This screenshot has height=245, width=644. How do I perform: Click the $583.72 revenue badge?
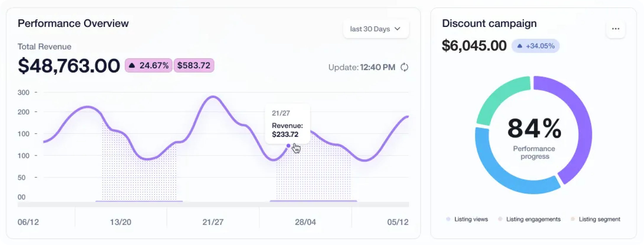[x=194, y=65]
